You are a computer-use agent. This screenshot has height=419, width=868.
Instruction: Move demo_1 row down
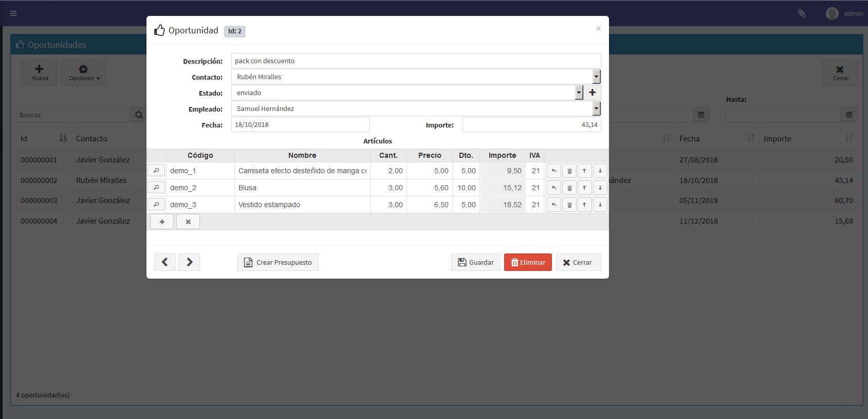pos(600,171)
